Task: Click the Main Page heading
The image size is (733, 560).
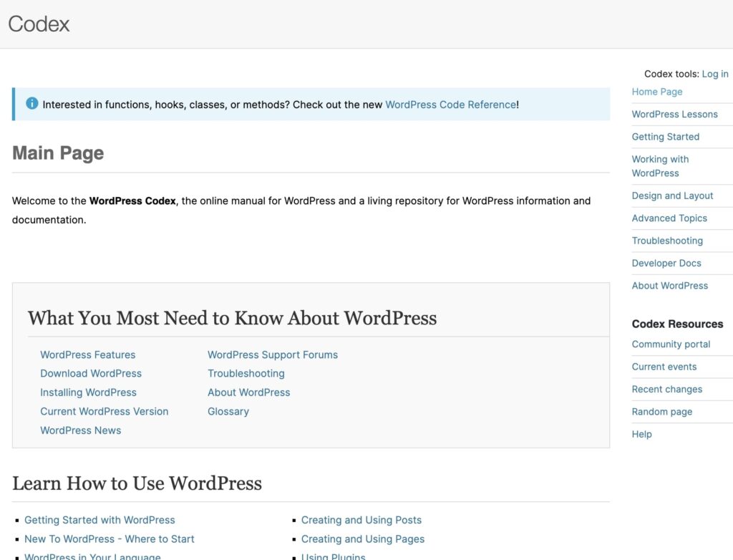Action: [58, 153]
